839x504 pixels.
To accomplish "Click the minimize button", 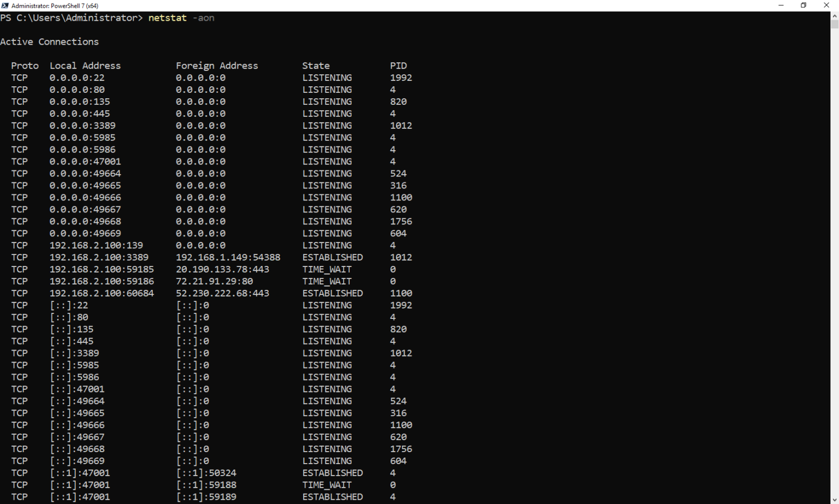I will click(x=781, y=5).
